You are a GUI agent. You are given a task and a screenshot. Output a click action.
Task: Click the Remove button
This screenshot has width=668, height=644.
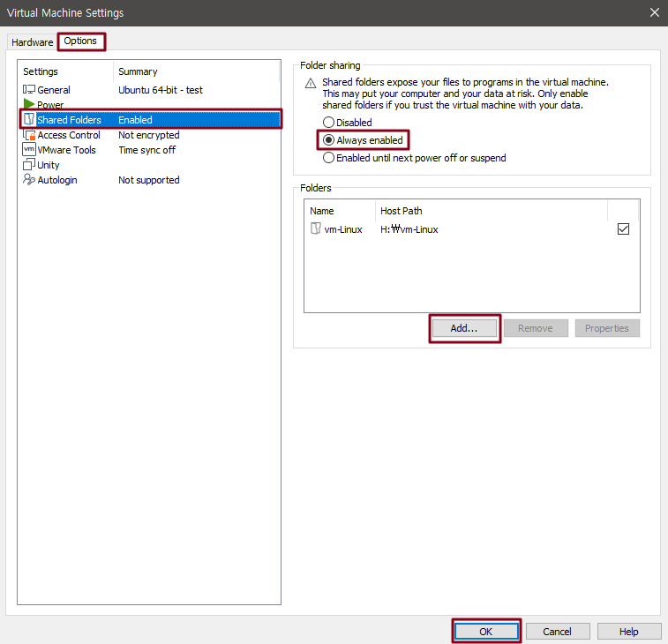[536, 328]
